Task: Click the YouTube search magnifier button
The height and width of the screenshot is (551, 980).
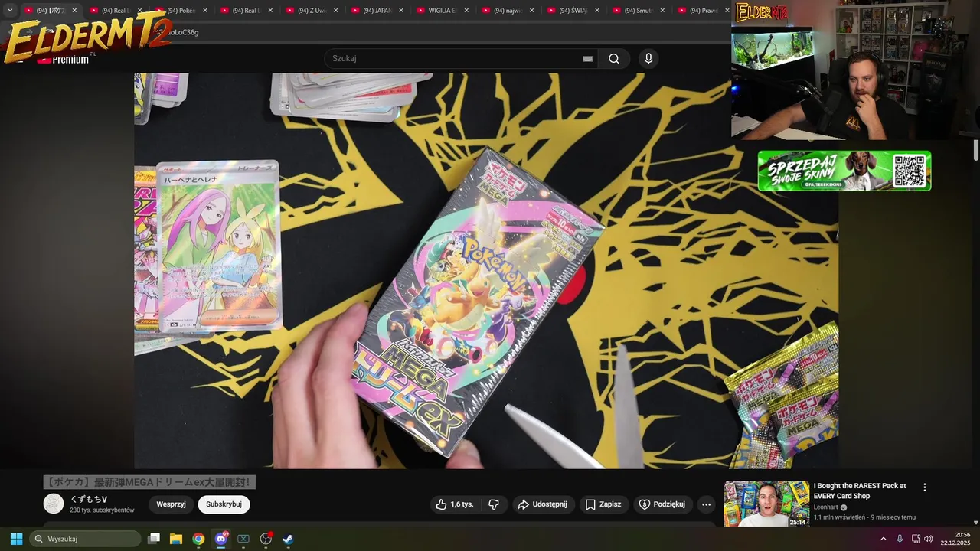Action: 614,59
